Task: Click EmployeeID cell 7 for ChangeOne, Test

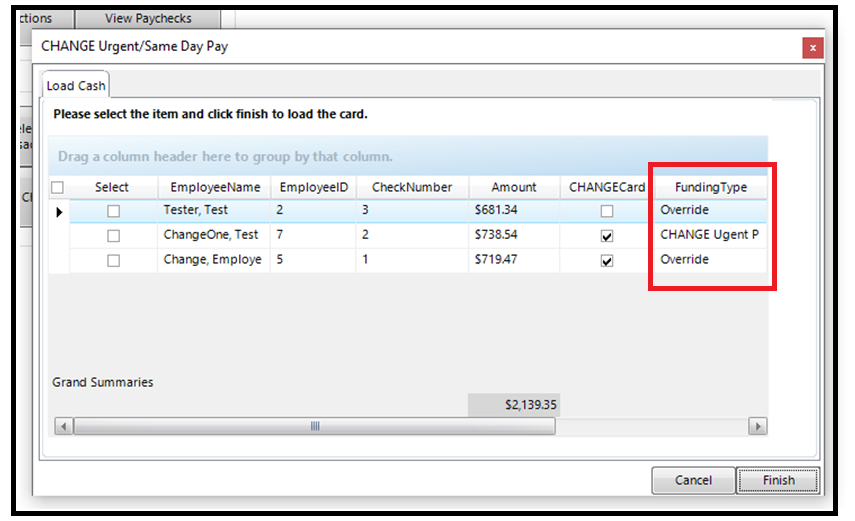Action: point(314,235)
